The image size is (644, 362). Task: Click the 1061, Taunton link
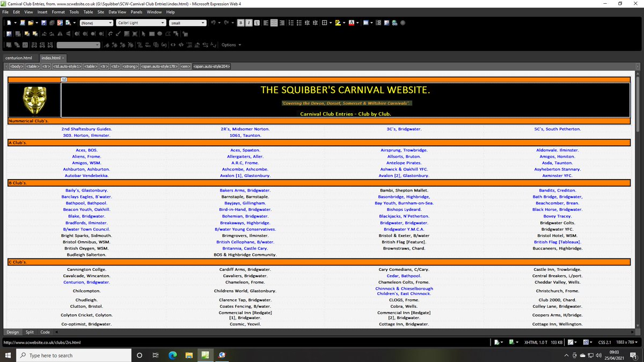245,135
